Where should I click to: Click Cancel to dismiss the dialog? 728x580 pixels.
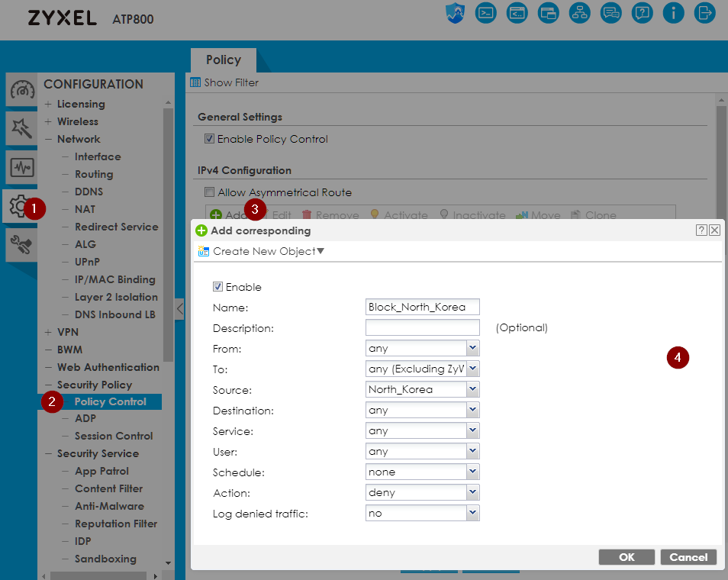[x=688, y=557]
